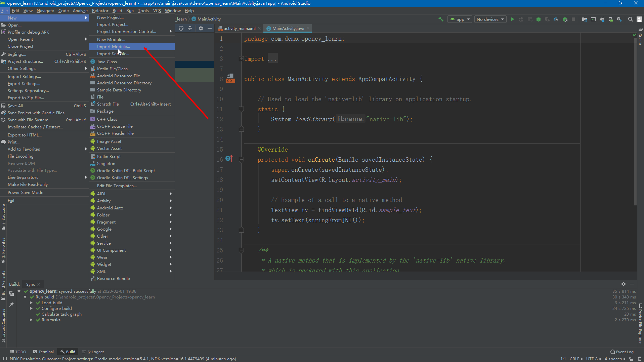Screen dimensions: 644x362
Task: Expand the Run tasks node
Action: click(x=31, y=320)
